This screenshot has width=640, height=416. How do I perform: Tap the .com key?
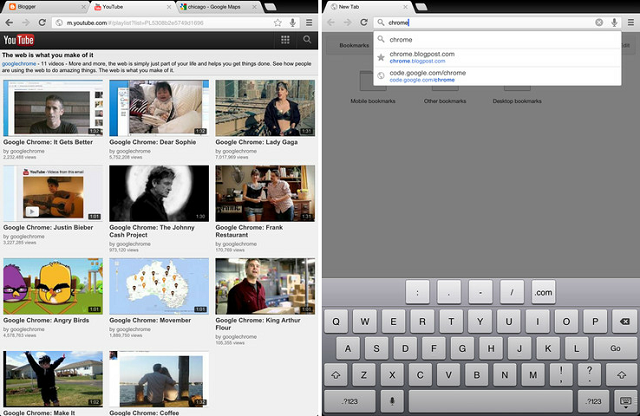point(543,292)
